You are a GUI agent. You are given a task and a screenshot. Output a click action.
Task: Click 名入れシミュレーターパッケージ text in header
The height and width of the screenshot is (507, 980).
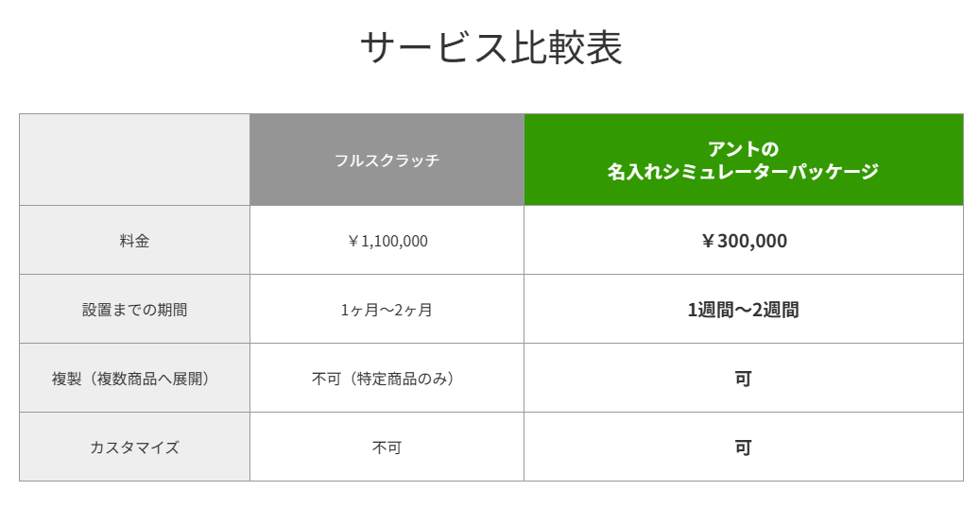pos(743,172)
